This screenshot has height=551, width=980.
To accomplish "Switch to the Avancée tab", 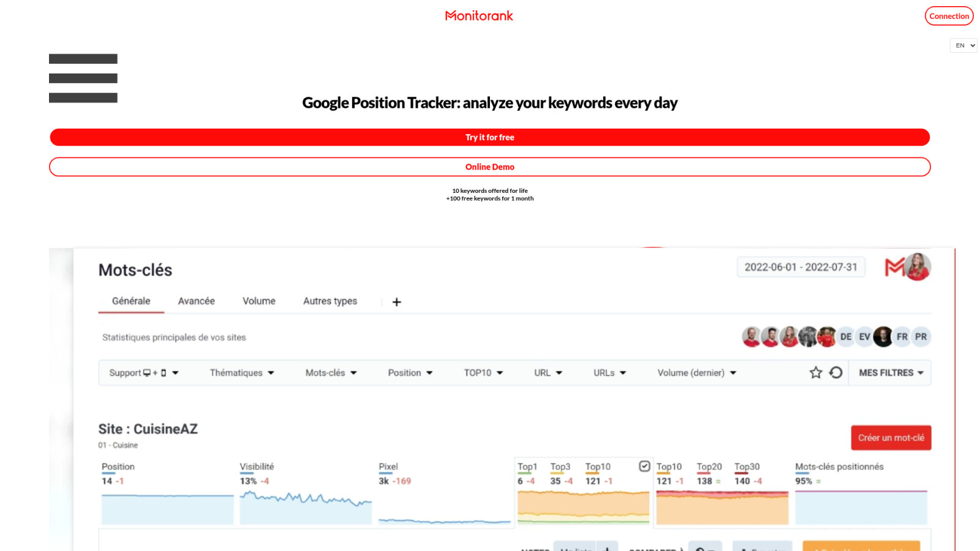I will (197, 301).
